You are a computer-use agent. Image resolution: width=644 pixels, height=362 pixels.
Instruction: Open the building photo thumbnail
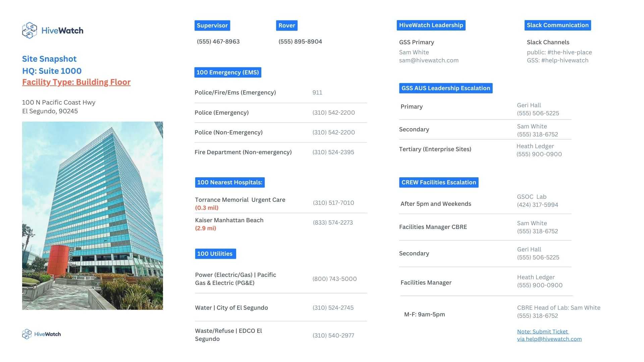[x=93, y=216]
